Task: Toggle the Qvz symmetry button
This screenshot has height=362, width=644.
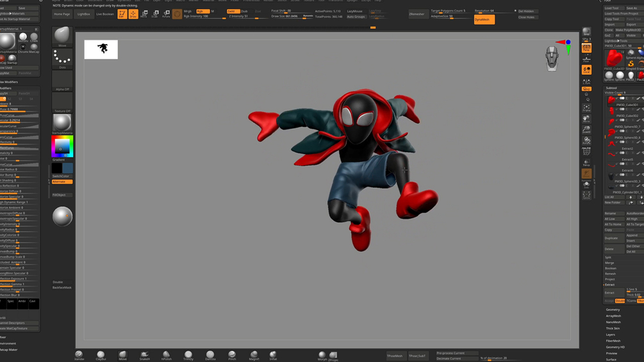Action: (x=586, y=88)
